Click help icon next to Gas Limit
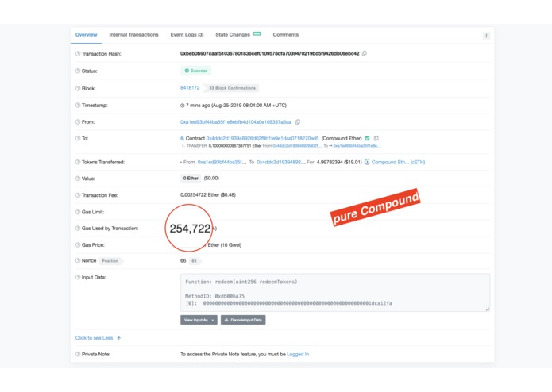 pyautogui.click(x=78, y=212)
